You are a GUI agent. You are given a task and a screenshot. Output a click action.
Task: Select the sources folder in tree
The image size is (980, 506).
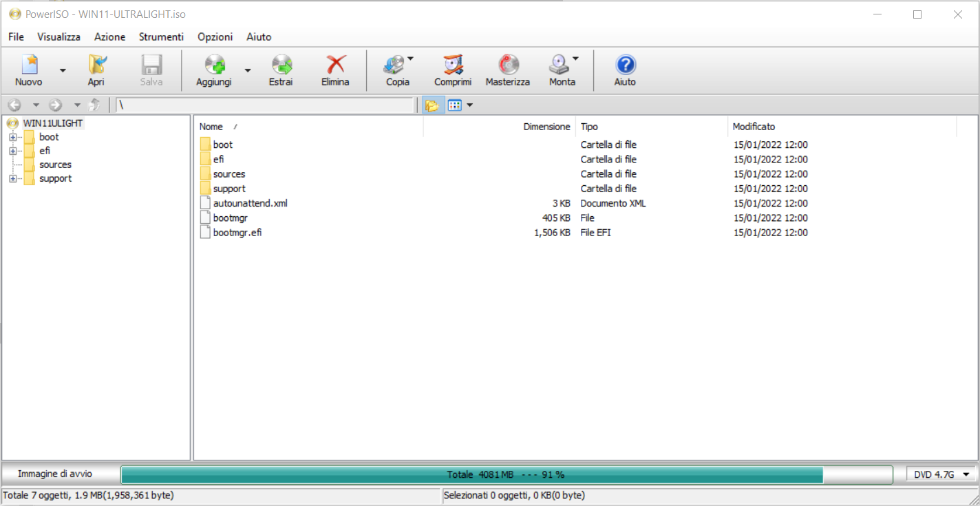(x=55, y=165)
